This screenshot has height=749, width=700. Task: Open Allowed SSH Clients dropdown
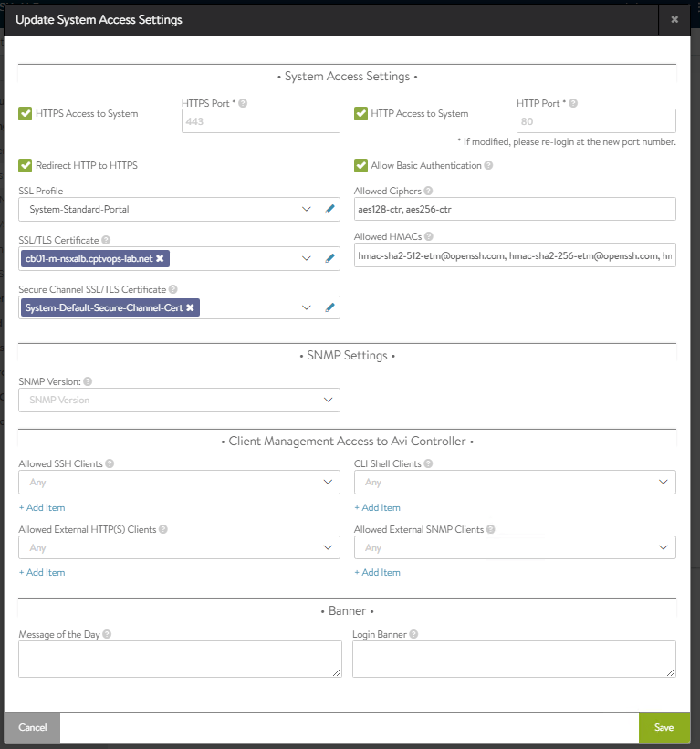click(x=179, y=482)
